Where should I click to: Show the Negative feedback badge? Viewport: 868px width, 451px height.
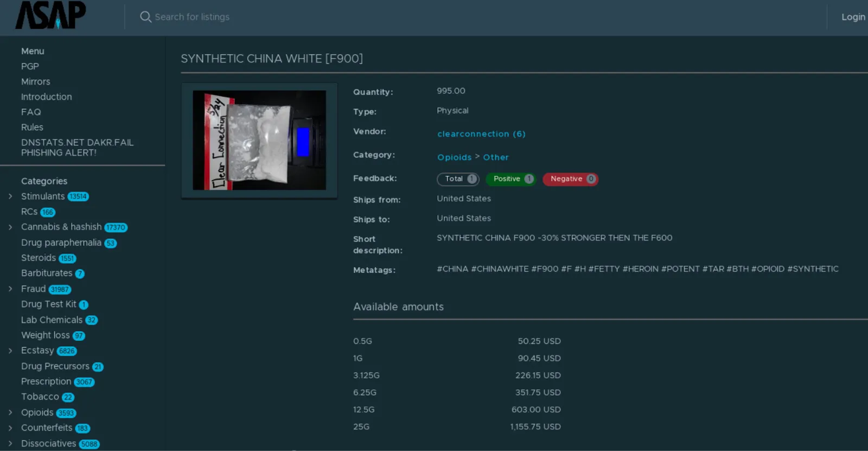[x=570, y=179]
